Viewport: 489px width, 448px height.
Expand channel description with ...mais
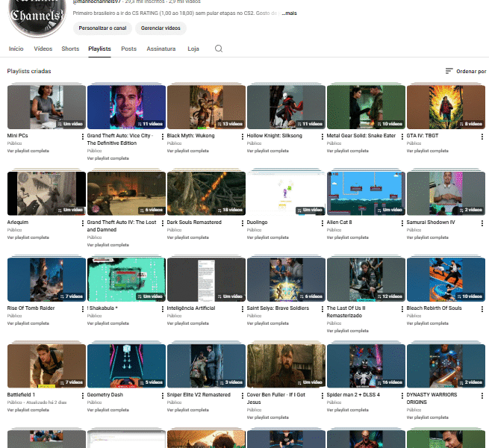coord(290,13)
